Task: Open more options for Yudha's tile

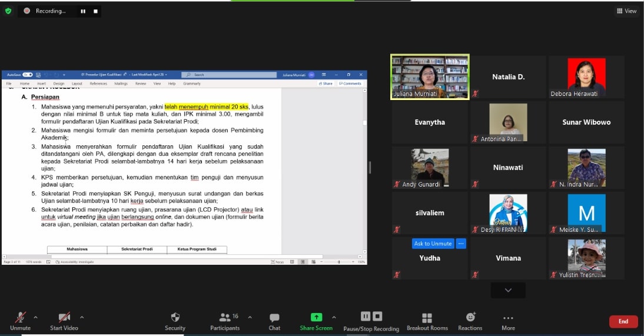Action: 461,244
